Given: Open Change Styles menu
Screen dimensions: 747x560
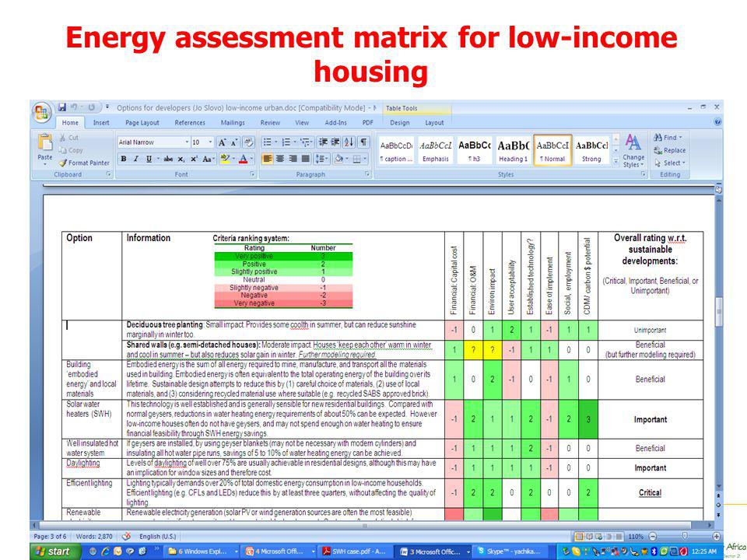Looking at the screenshot, I should click(x=633, y=151).
